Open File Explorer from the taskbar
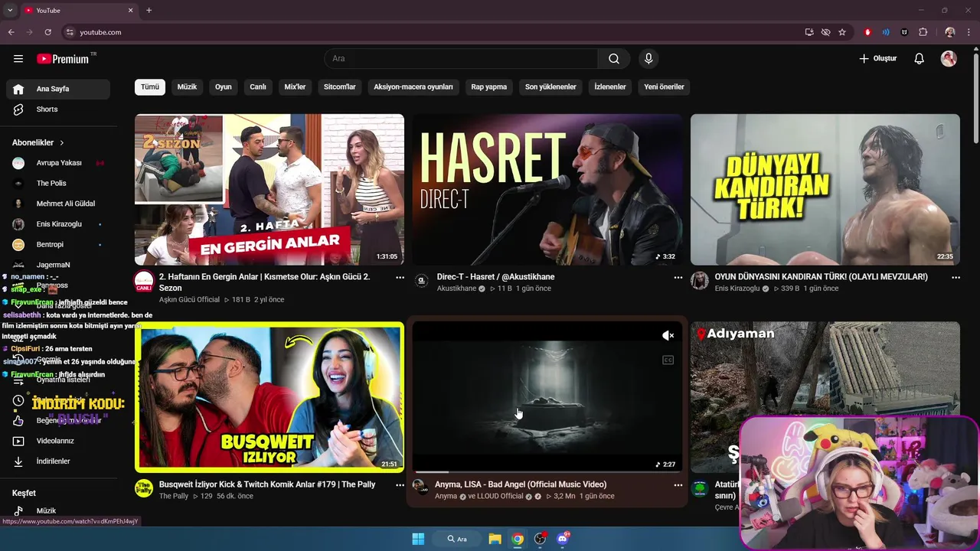This screenshot has width=980, height=551. pyautogui.click(x=495, y=539)
